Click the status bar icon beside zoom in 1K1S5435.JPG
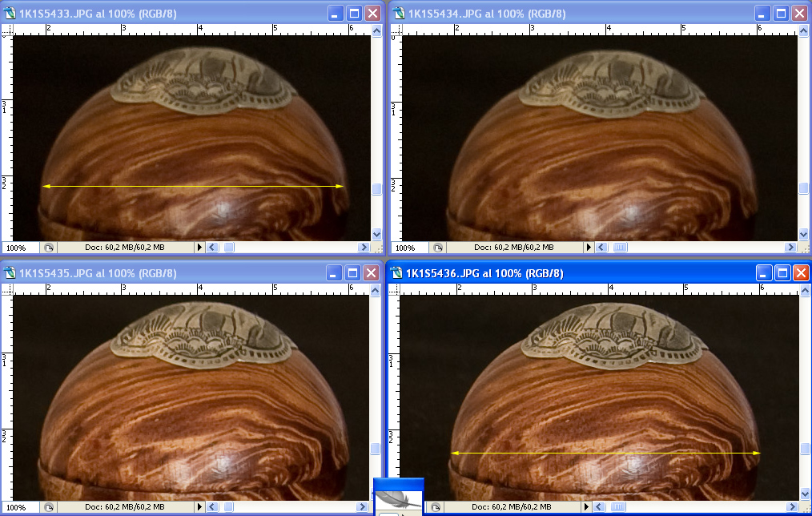This screenshot has height=516, width=812. (x=48, y=507)
